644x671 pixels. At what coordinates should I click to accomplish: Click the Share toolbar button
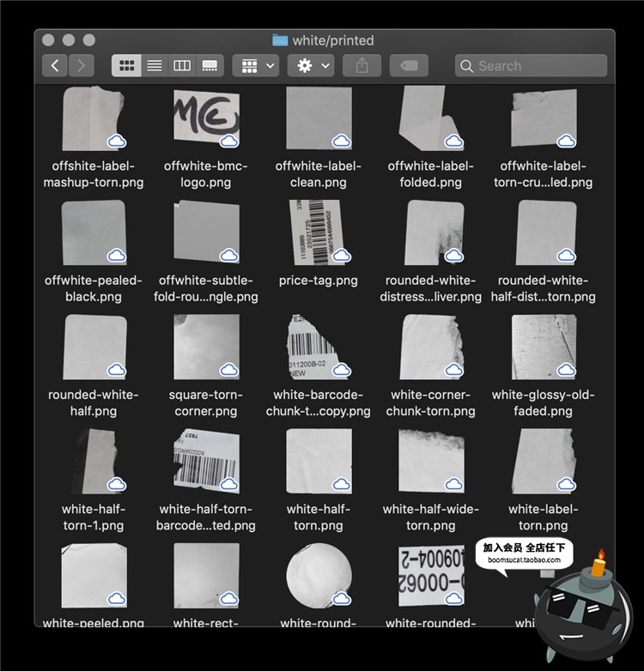tap(361, 66)
